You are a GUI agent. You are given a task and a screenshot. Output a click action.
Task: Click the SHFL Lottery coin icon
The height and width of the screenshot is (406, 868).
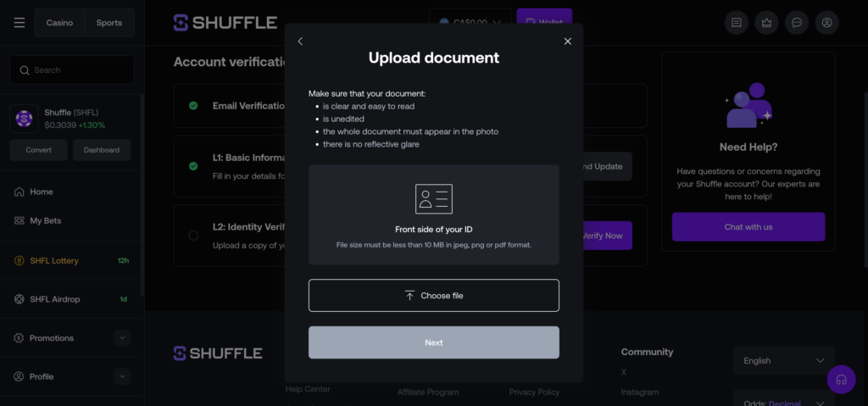tap(19, 260)
